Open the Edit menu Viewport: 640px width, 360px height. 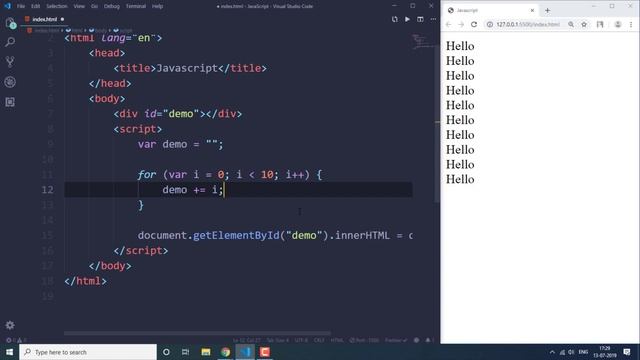point(36,6)
